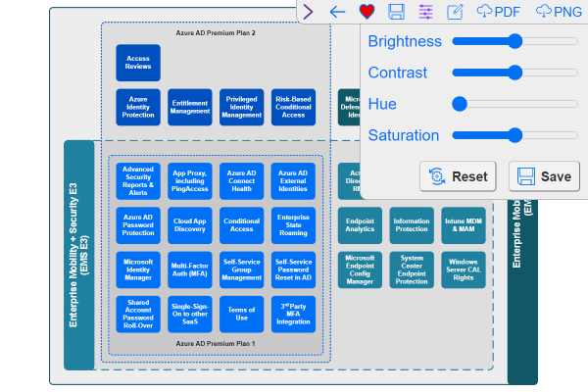
Task: Click the Enterprise Mobility + Security E3 sidebar label
Action: (x=78, y=255)
